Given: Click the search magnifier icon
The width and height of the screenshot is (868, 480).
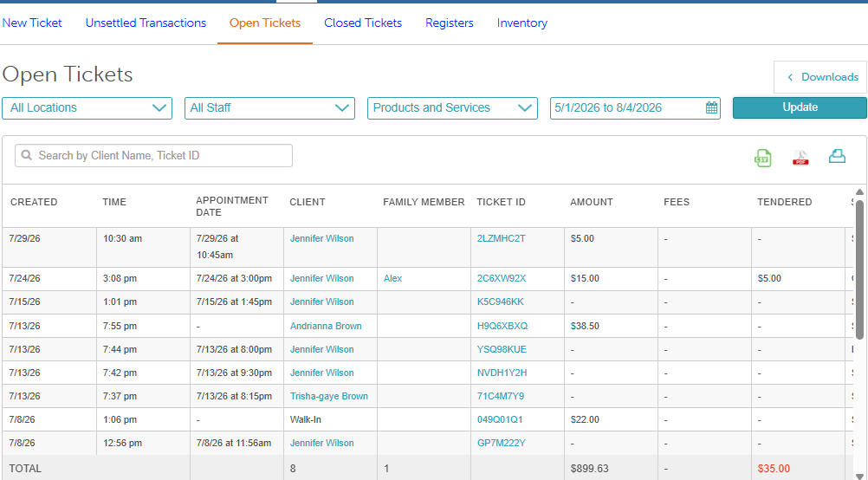Looking at the screenshot, I should point(26,156).
